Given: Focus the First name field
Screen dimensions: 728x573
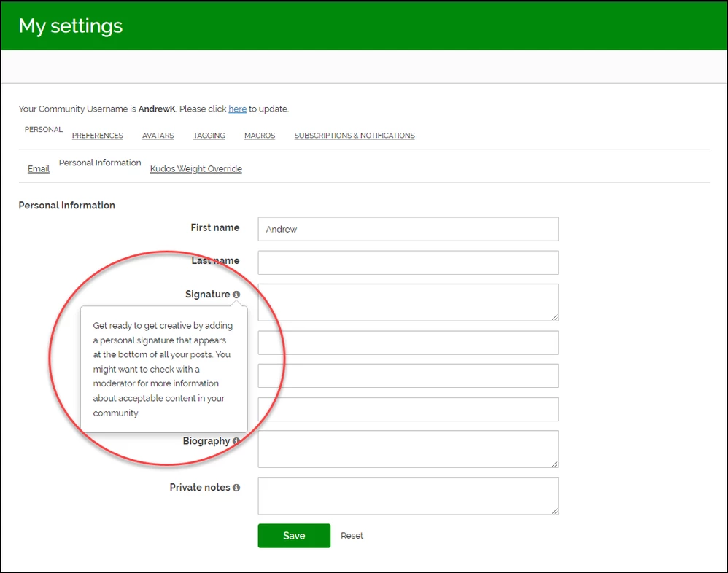Looking at the screenshot, I should pyautogui.click(x=408, y=229).
